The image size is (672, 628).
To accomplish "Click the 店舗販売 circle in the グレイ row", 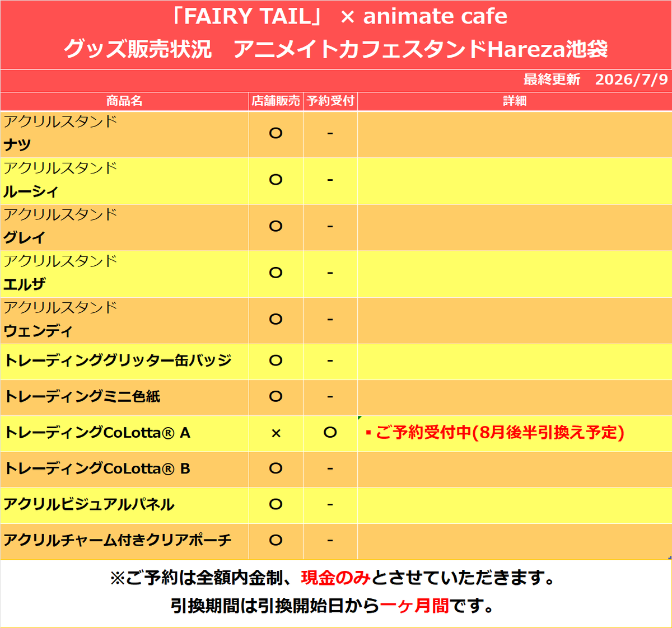I will (x=276, y=226).
